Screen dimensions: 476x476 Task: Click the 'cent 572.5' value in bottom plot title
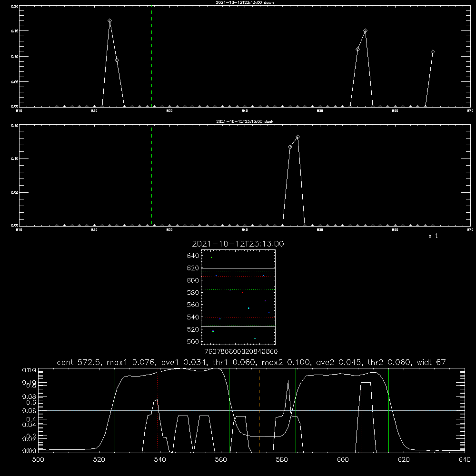click(79, 362)
